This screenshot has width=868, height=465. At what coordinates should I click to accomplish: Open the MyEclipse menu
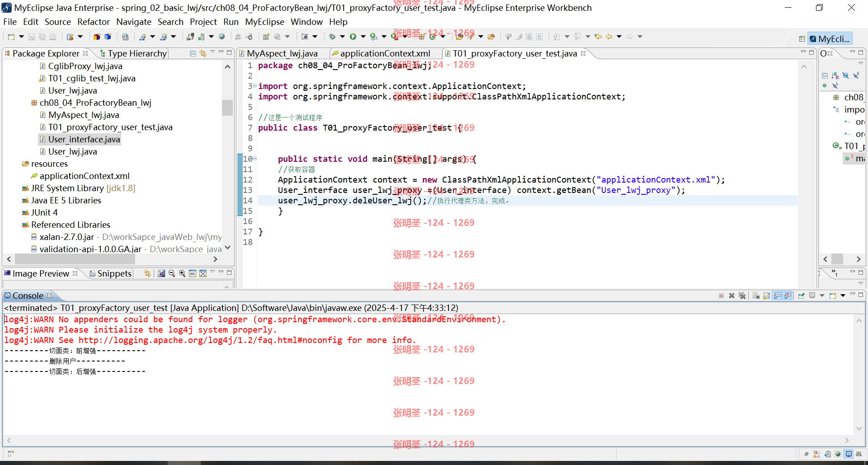point(264,22)
